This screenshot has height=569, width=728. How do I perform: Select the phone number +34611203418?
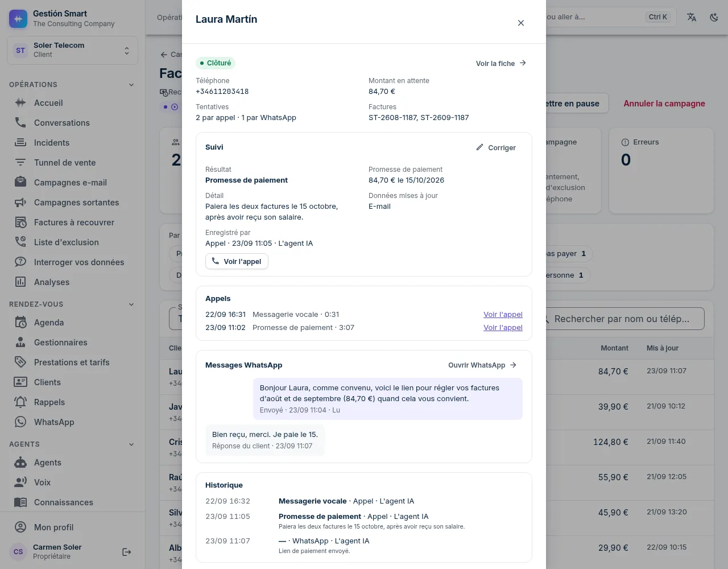tap(222, 92)
